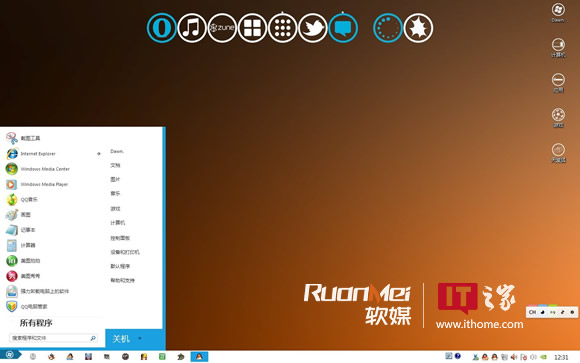Open 记事本 notepad

[20, 230]
